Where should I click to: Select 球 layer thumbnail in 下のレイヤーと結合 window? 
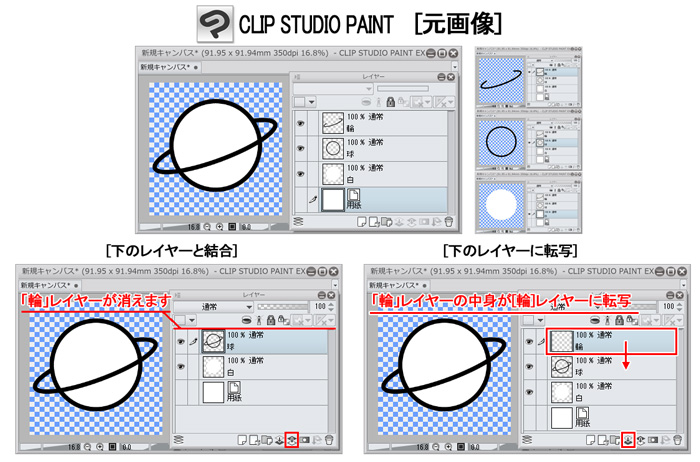pos(213,341)
